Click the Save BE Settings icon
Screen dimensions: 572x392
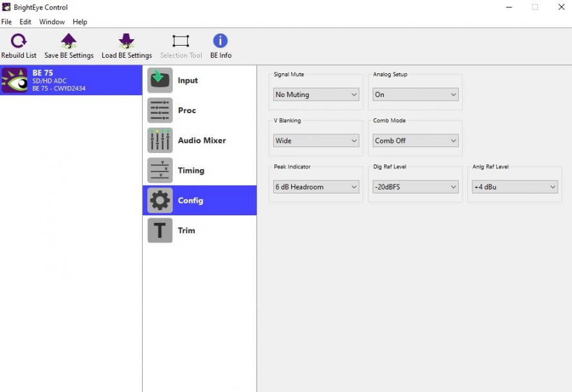[x=69, y=41]
